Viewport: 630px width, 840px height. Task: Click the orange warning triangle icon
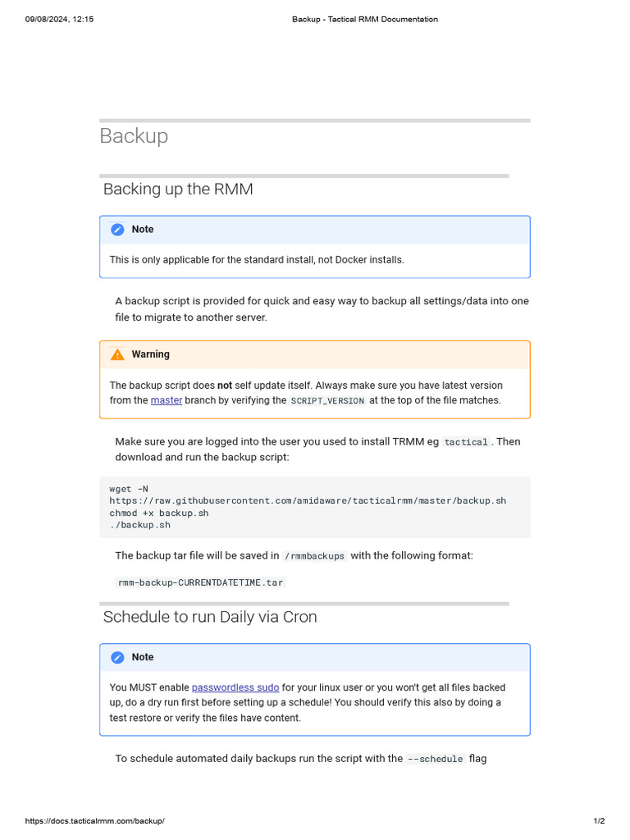[x=117, y=354]
